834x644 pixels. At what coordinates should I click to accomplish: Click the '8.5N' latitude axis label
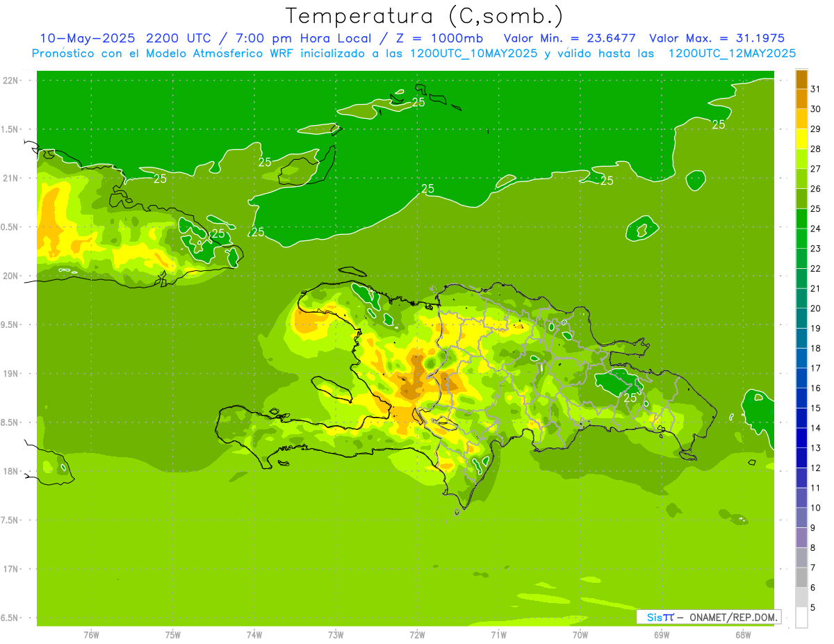click(x=10, y=422)
